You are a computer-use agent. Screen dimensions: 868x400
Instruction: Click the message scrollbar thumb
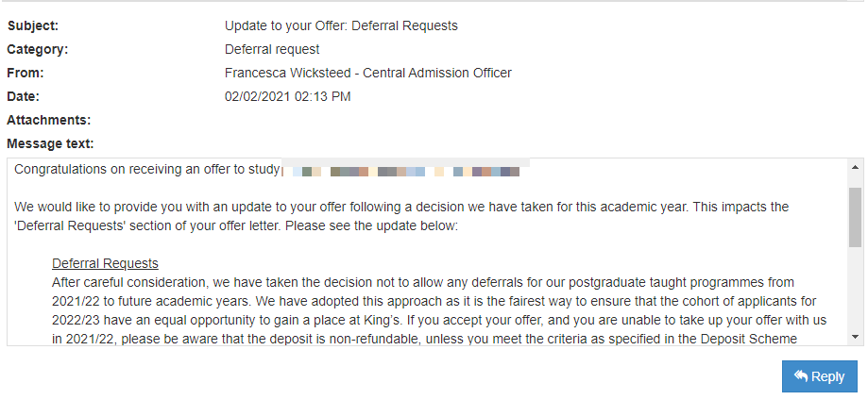point(856,215)
